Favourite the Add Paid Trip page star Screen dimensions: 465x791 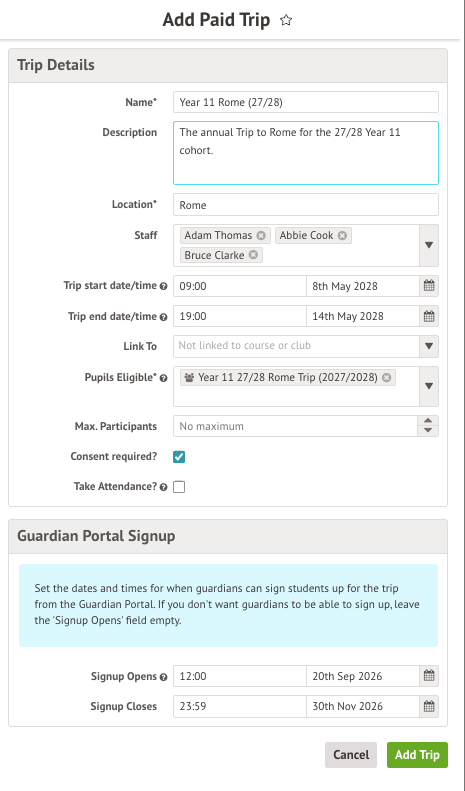coord(286,20)
